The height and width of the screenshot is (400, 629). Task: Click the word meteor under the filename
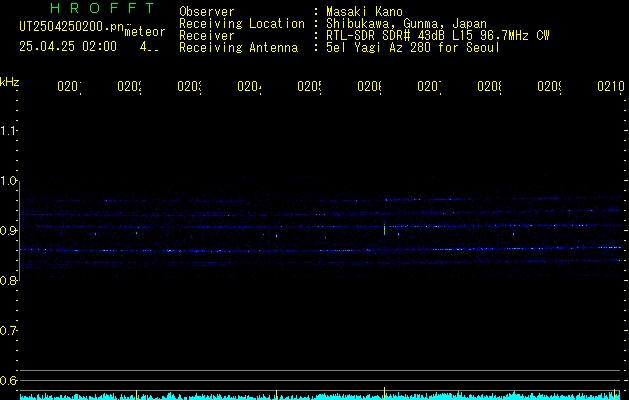(x=145, y=32)
